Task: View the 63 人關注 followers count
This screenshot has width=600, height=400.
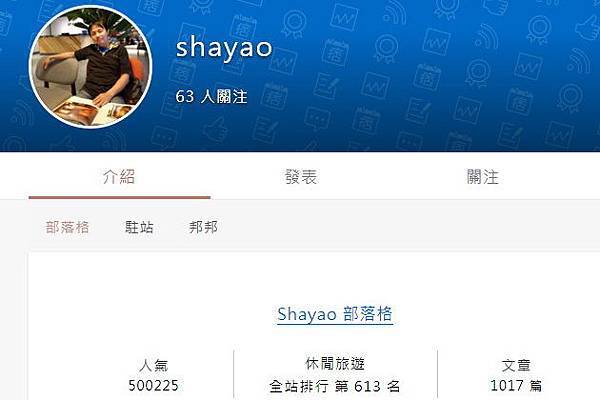Action: click(x=211, y=96)
